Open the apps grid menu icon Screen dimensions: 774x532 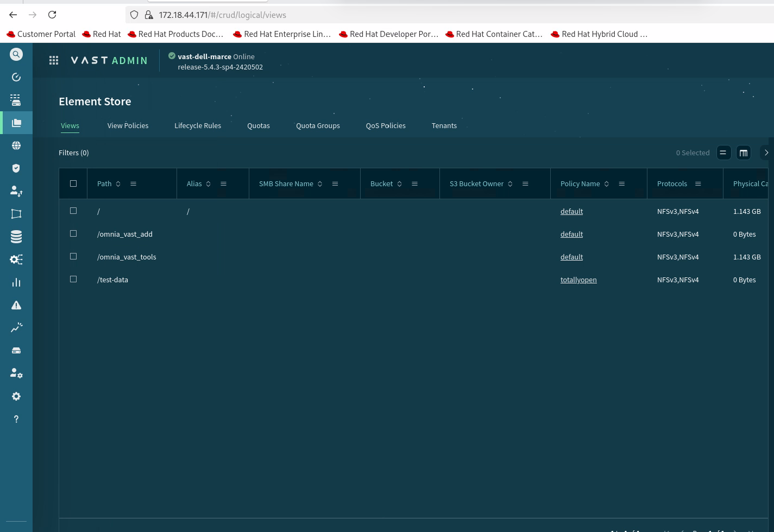[x=54, y=60]
